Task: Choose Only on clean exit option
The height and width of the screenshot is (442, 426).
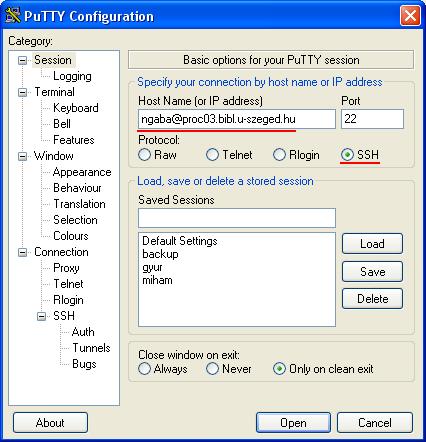Action: [279, 369]
